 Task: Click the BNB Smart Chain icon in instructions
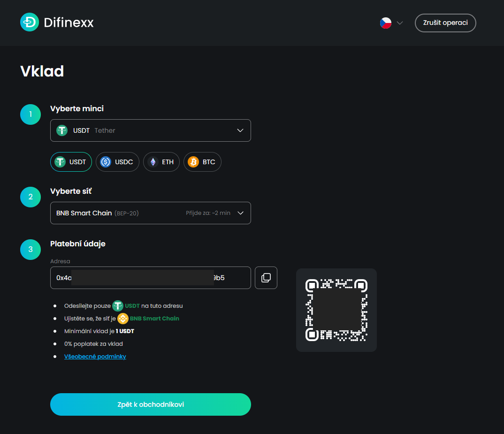[123, 319]
